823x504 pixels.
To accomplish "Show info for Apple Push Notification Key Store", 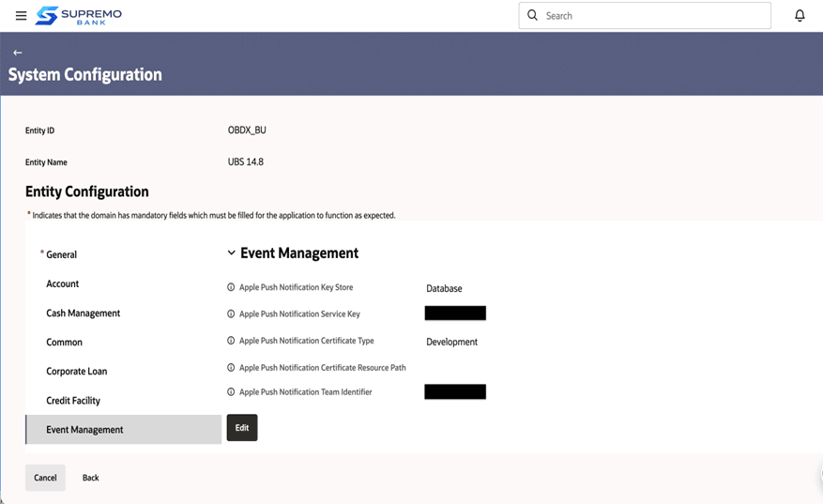I will 231,287.
